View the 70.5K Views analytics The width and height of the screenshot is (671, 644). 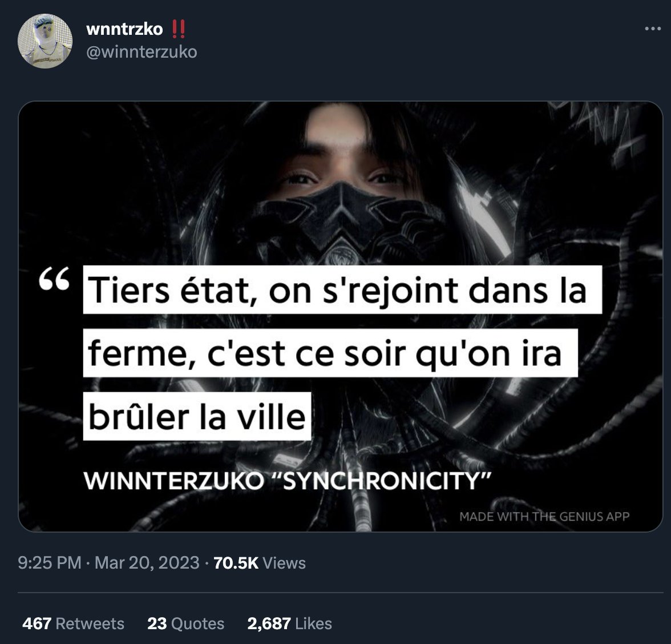(x=260, y=563)
